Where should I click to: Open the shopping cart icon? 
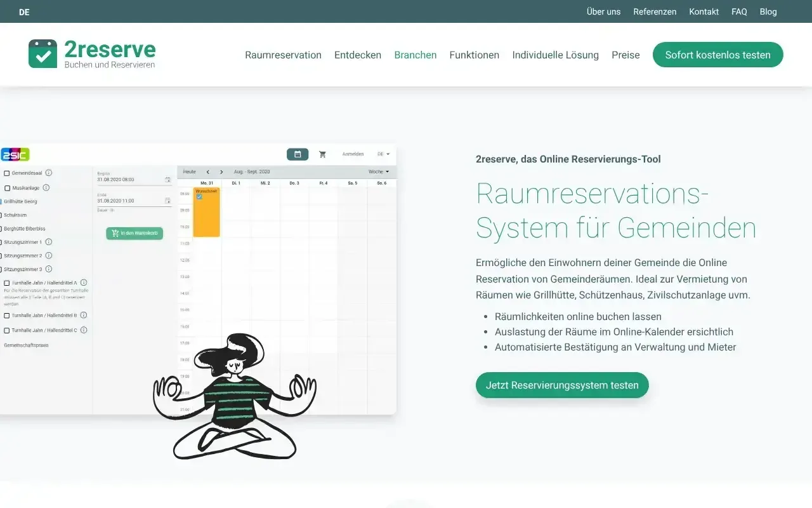322,154
